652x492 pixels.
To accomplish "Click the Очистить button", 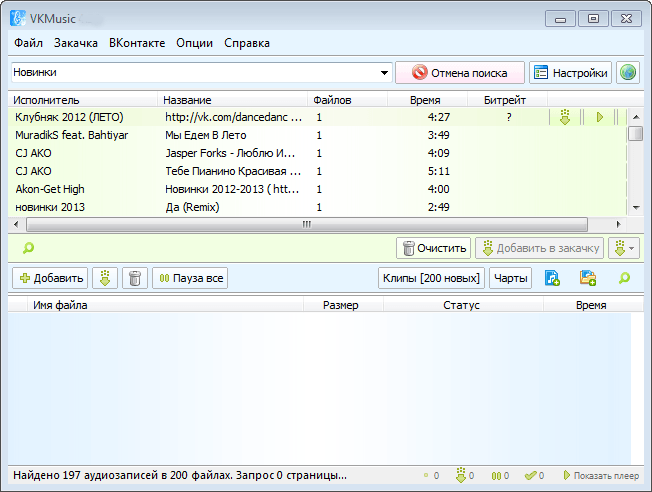I will click(x=433, y=248).
